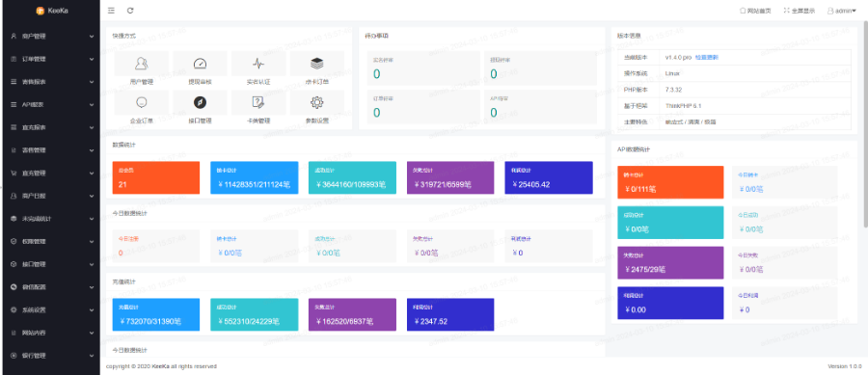Open the 网站首页 link text
The height and width of the screenshot is (375, 868).
(x=759, y=11)
